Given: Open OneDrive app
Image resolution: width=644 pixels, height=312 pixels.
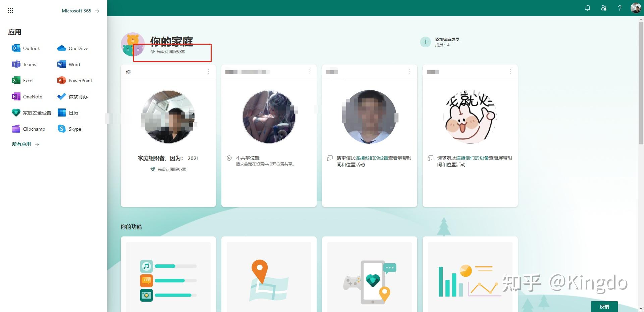Looking at the screenshot, I should tap(73, 48).
